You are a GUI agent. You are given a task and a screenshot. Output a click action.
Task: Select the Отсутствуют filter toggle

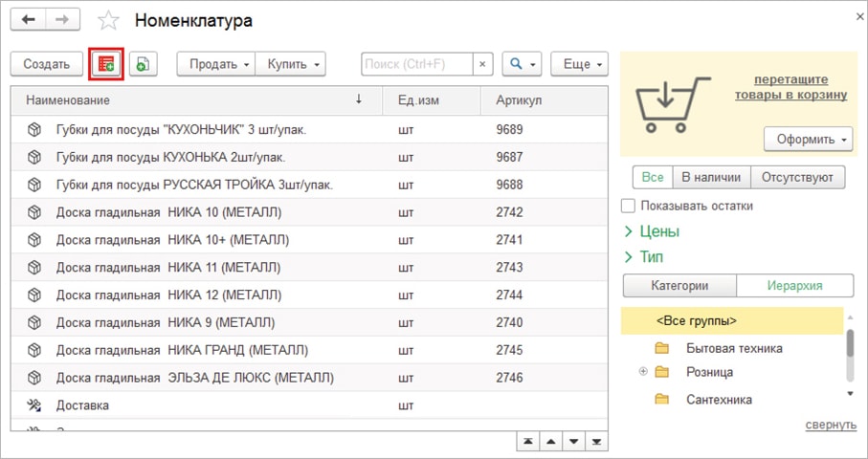tap(797, 177)
